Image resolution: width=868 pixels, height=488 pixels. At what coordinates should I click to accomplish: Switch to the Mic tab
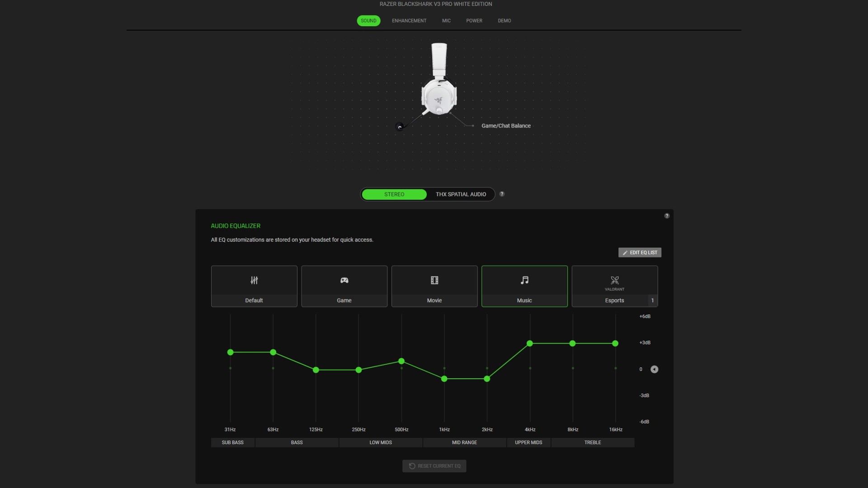pos(446,21)
